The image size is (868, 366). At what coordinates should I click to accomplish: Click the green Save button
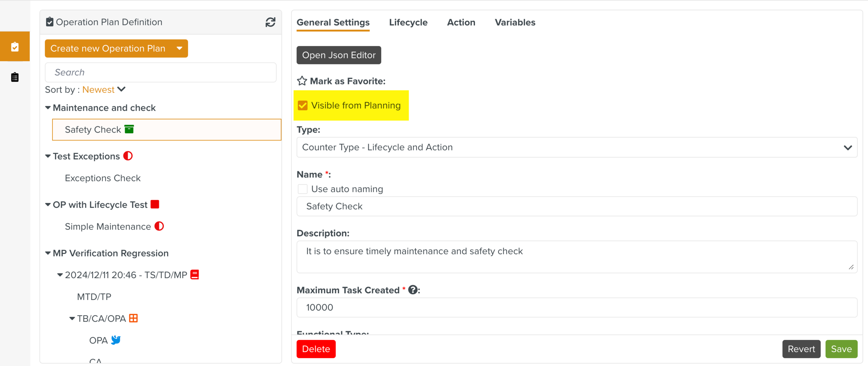(x=841, y=349)
